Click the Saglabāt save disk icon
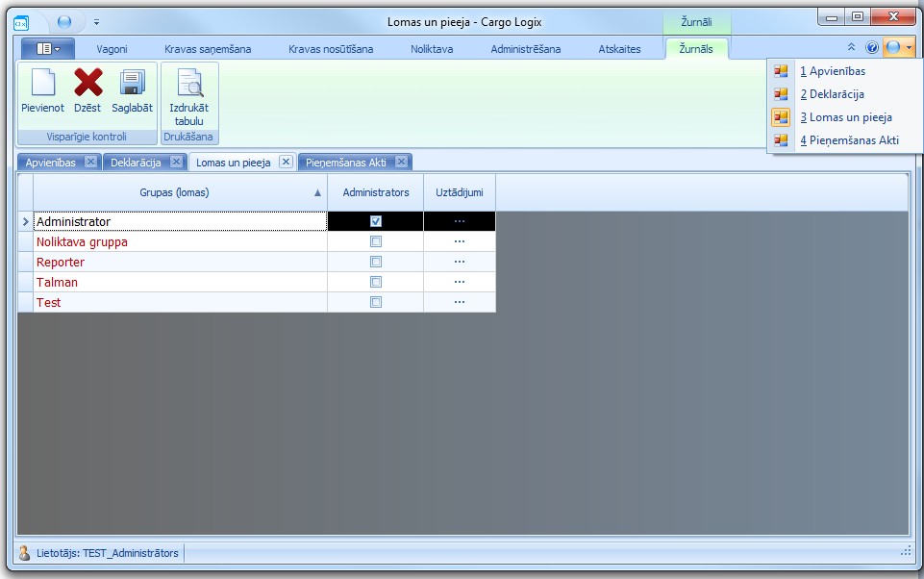Image resolution: width=924 pixels, height=579 pixels. click(132, 84)
